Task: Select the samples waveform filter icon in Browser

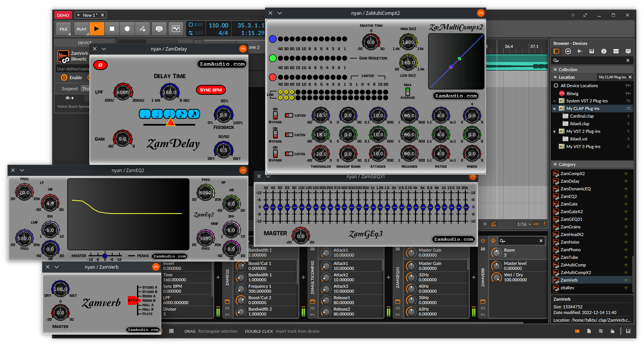Action: [x=580, y=51]
